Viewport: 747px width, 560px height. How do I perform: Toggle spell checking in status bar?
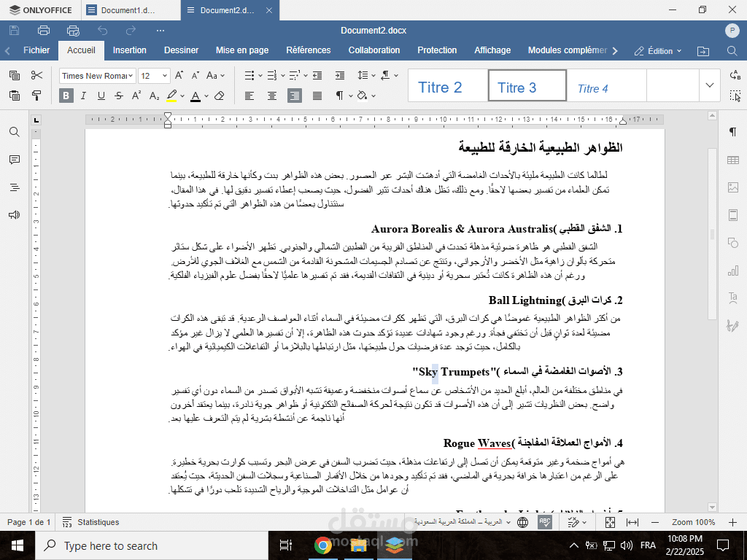[x=545, y=522]
